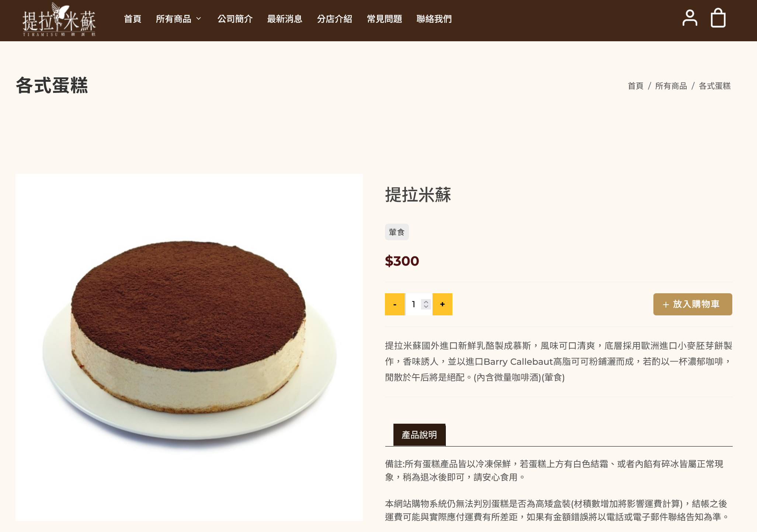Visit the 分店介紹 page
Viewport: 757px width, 532px height.
point(335,19)
